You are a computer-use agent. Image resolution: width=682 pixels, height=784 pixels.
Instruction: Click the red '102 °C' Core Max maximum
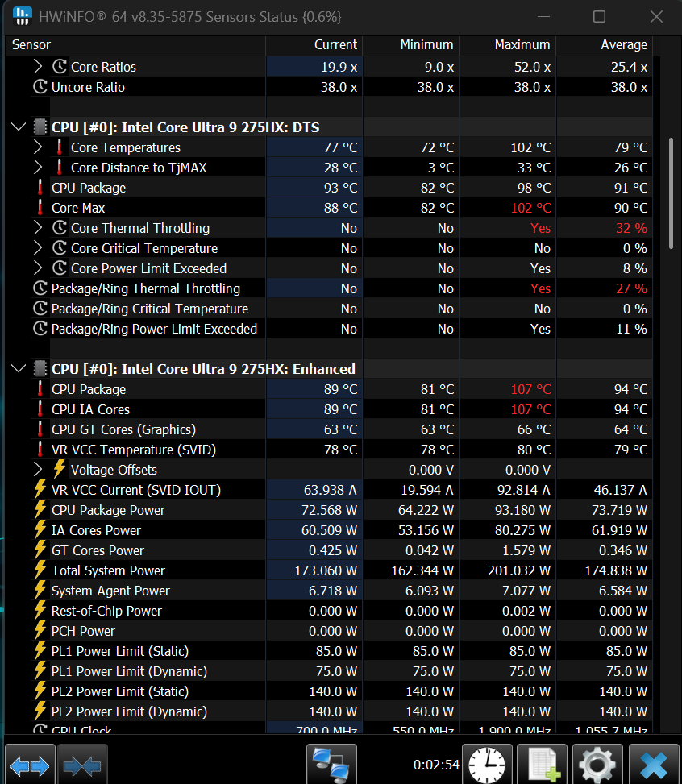[x=530, y=208]
